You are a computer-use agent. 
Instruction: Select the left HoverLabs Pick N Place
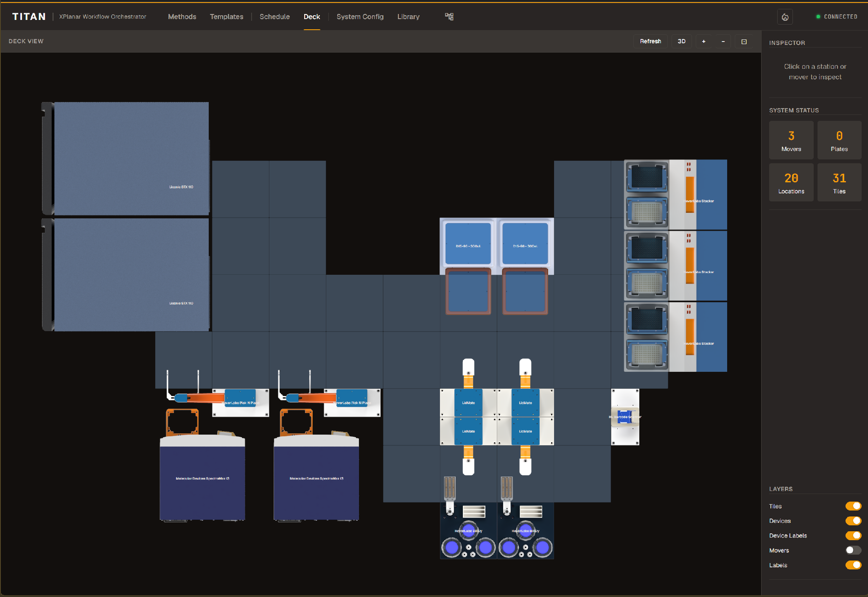[x=240, y=403]
